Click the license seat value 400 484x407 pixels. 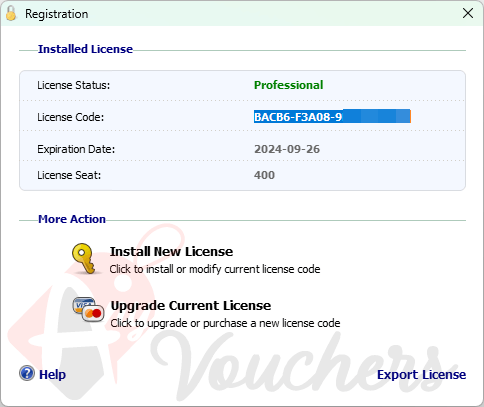(264, 175)
